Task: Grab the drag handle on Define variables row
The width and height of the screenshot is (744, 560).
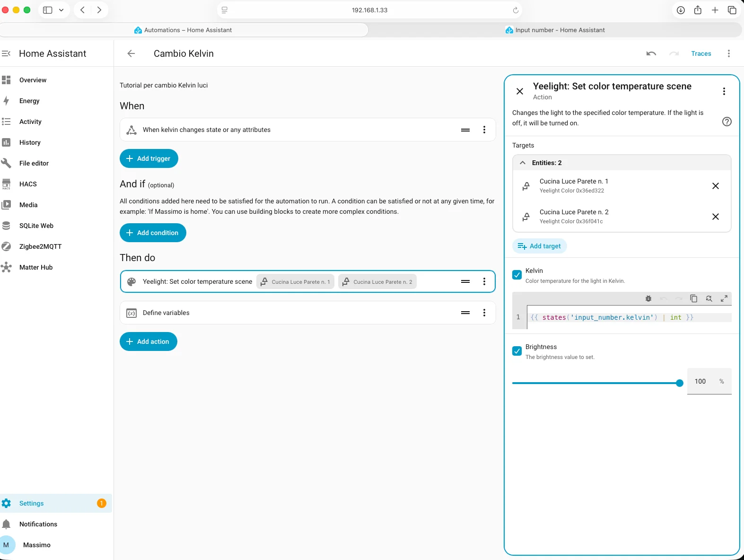Action: [x=465, y=313]
